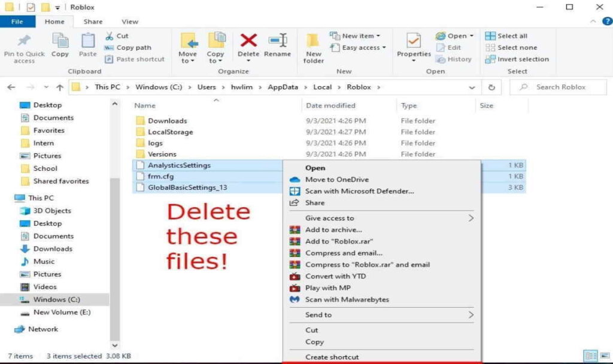The image size is (613, 364).
Task: Select the GlobalBasicSettings_13 file
Action: (187, 187)
